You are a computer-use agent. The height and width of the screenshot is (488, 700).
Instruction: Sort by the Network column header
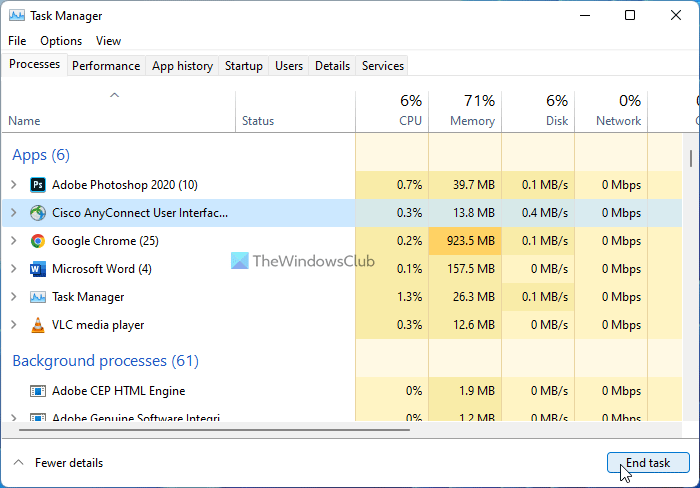point(611,112)
